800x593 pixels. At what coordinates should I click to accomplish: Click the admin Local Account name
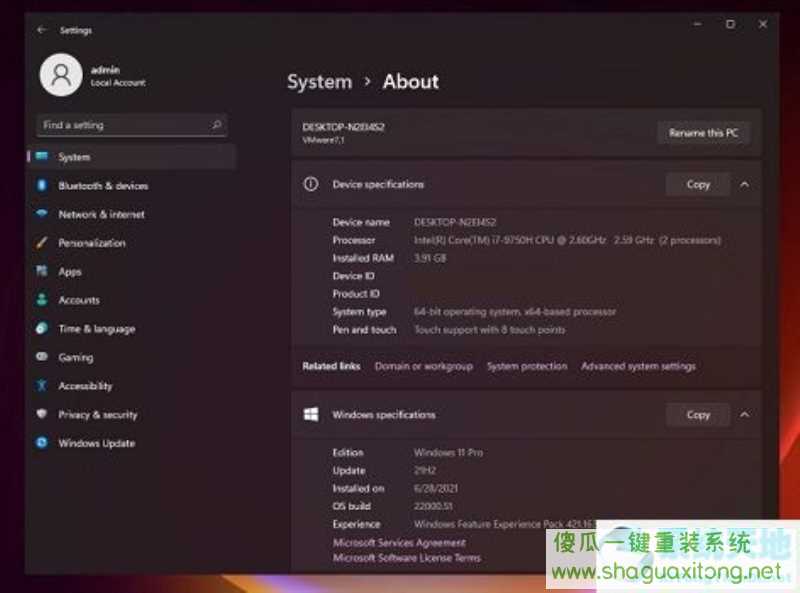118,76
